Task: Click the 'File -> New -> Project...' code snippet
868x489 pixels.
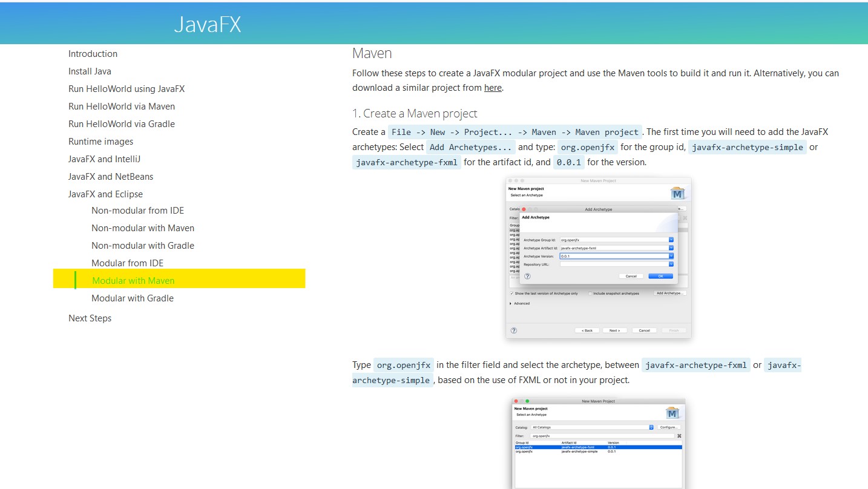Action: click(x=515, y=132)
